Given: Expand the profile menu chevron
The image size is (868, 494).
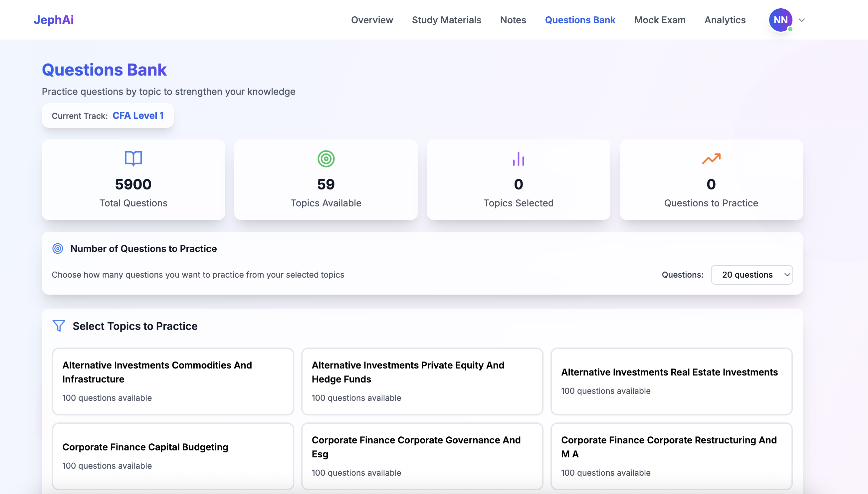Looking at the screenshot, I should (x=801, y=20).
